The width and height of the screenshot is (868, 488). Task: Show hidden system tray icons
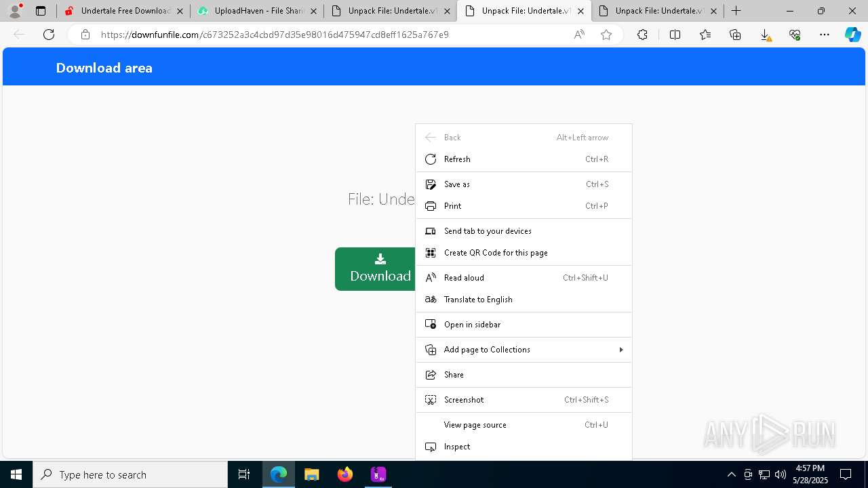click(731, 474)
